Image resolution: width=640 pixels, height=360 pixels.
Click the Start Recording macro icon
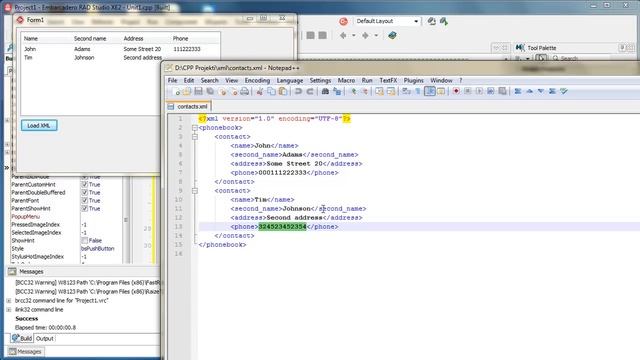456,92
